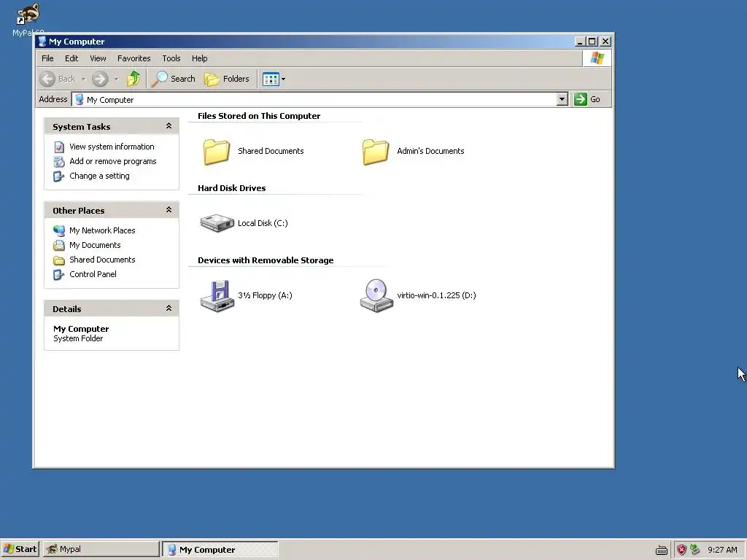Open the Start menu
Screen dimensions: 747x560
[x=20, y=549]
